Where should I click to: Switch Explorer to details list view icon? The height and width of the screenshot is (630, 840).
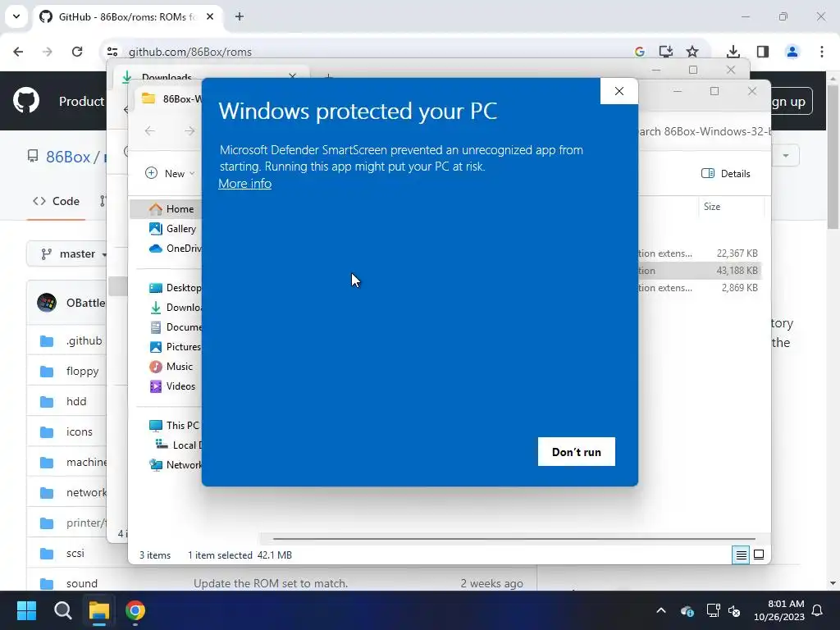(x=741, y=555)
